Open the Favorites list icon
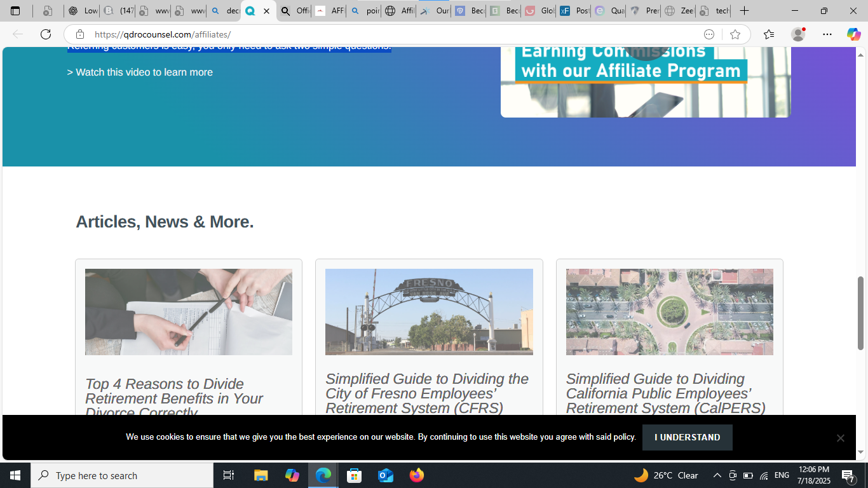This screenshot has width=868, height=488. click(769, 34)
